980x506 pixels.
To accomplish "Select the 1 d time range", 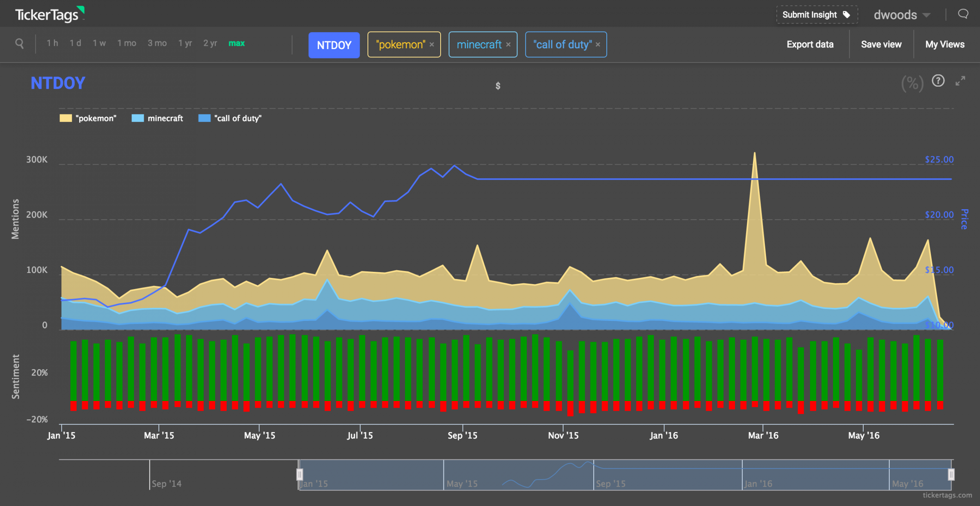I will (75, 43).
